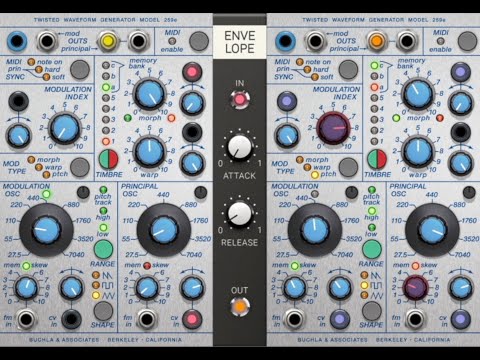Click fm in jack of left modulation osc
Screen dimensions: 480x360
26,319
